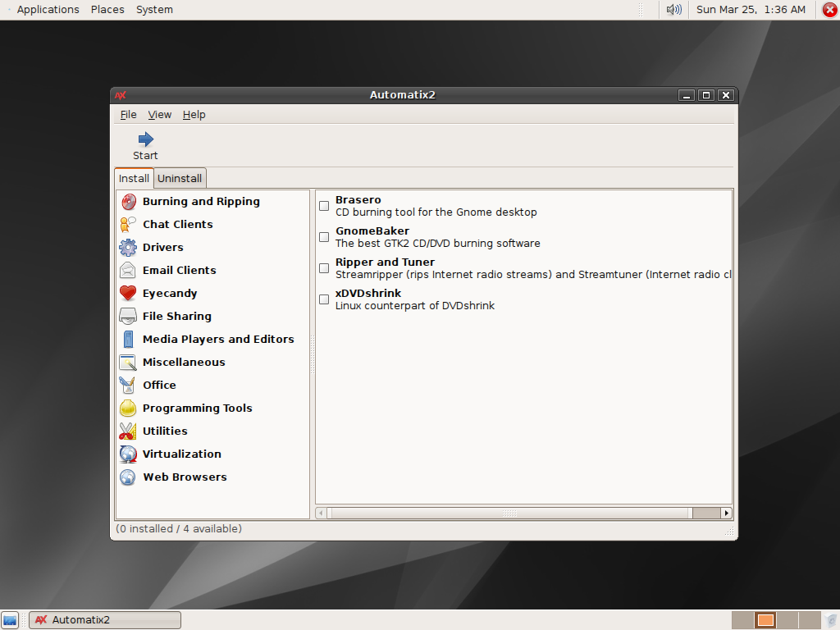Tick the GnomeBaker checkbox
Screen dimensions: 840x630
tap(324, 237)
